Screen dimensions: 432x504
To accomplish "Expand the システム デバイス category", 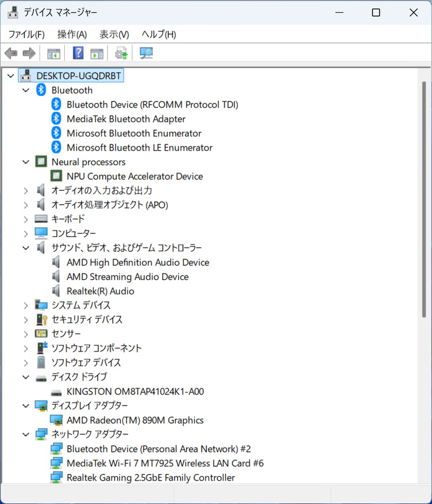I will pos(25,305).
